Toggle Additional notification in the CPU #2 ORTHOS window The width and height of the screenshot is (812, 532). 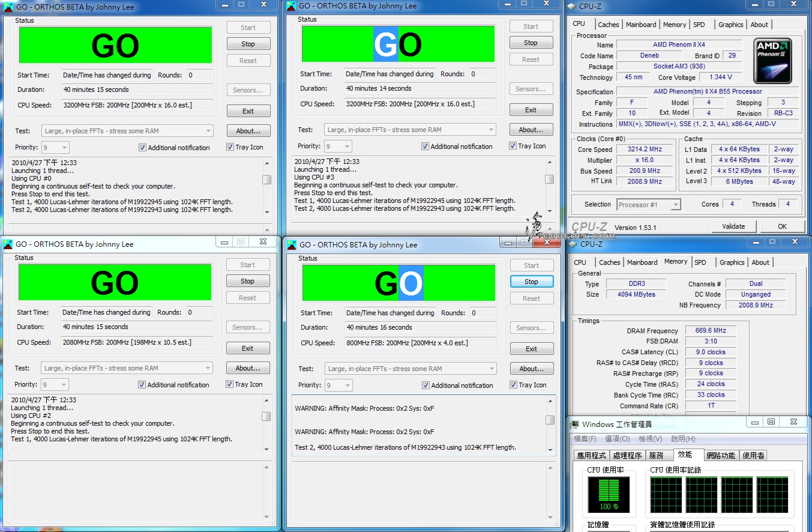tap(142, 384)
